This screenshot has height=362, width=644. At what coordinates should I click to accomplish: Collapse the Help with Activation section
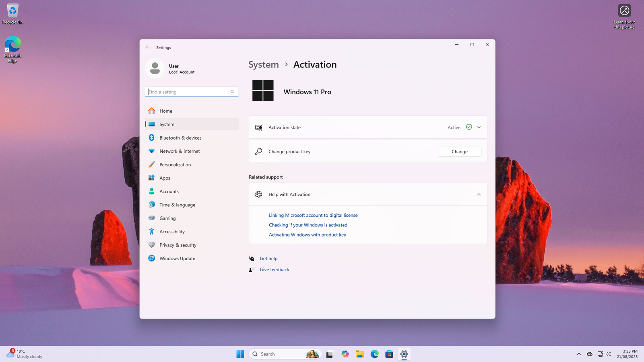tap(479, 194)
